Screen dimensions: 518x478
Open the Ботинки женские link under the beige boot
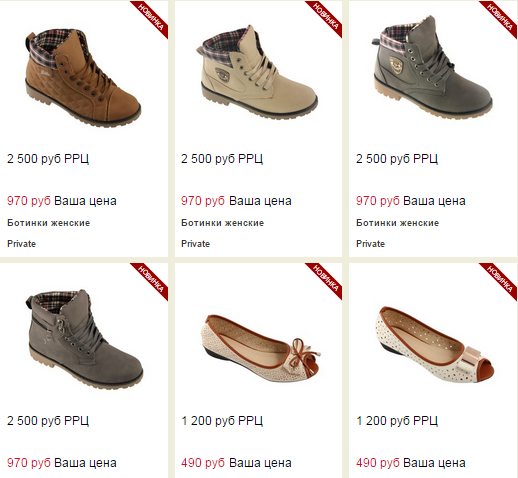point(223,223)
